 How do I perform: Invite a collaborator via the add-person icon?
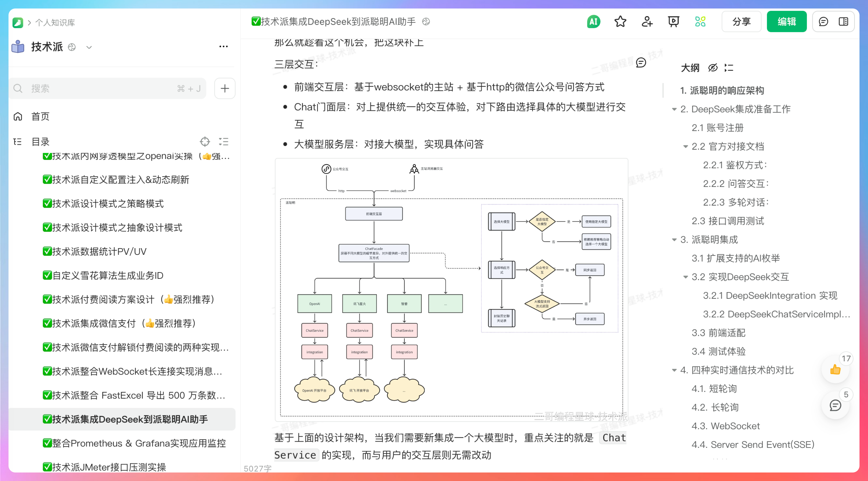(x=647, y=21)
